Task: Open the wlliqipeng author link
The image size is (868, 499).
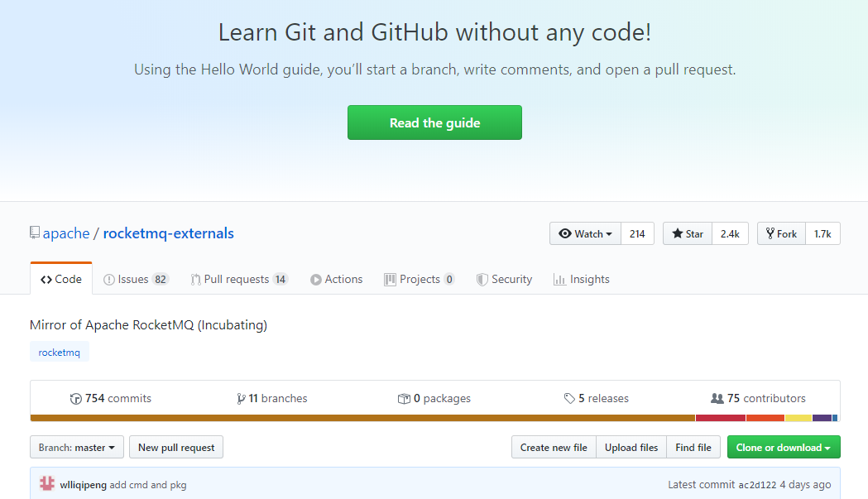Action: tap(83, 485)
